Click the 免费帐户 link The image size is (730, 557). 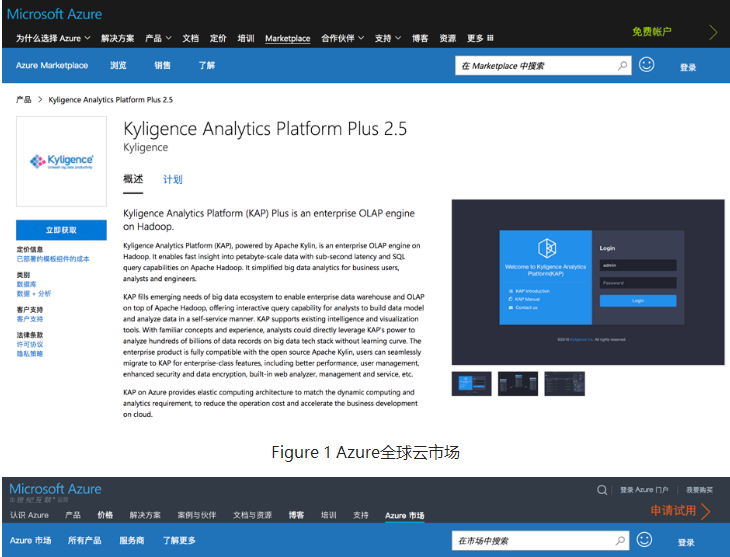click(x=652, y=32)
